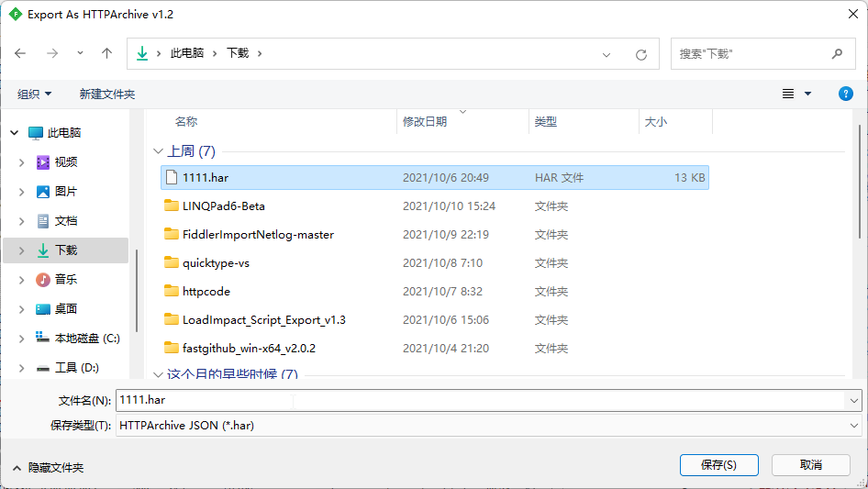The width and height of the screenshot is (868, 489).
Task: Select 此电脑 in the navigation tree
Action: [64, 133]
